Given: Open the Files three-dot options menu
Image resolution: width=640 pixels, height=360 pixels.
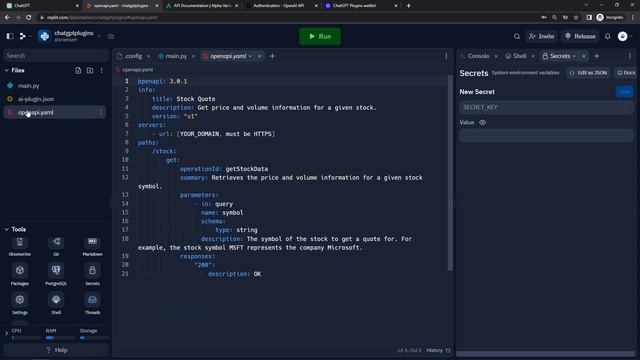Looking at the screenshot, I should [x=102, y=71].
